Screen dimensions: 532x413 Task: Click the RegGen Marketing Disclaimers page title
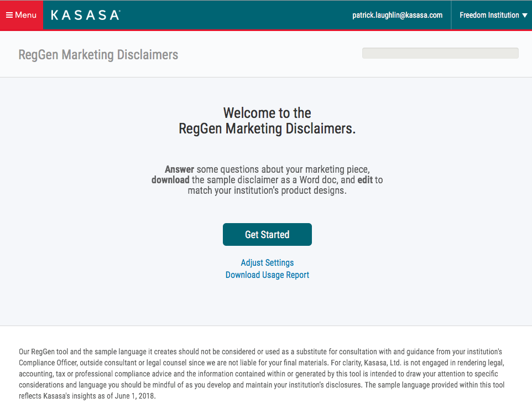(98, 55)
